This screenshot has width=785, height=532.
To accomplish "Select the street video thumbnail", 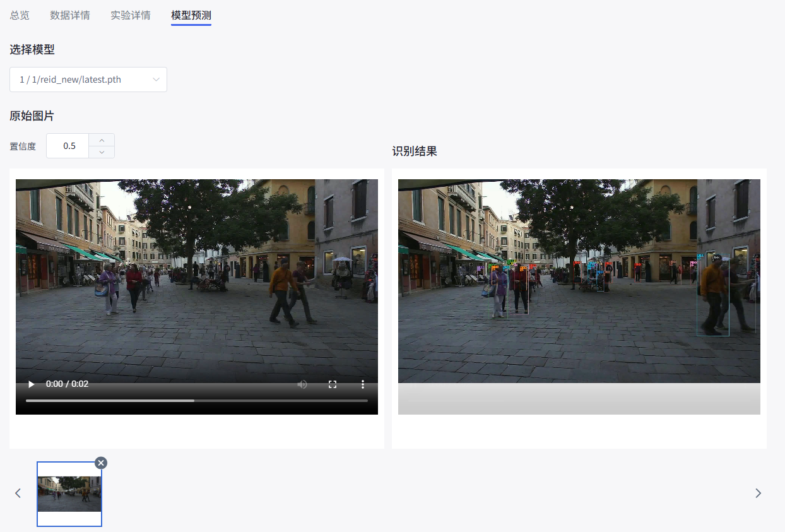I will (69, 494).
